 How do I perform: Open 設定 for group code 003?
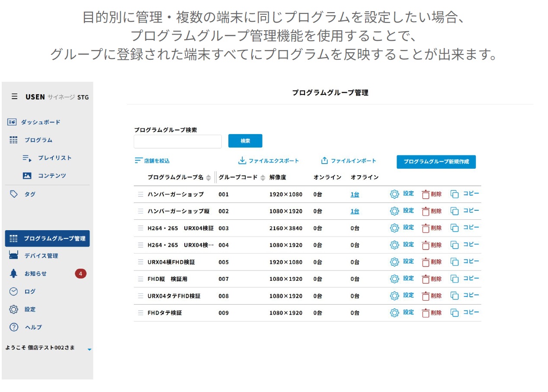point(402,228)
